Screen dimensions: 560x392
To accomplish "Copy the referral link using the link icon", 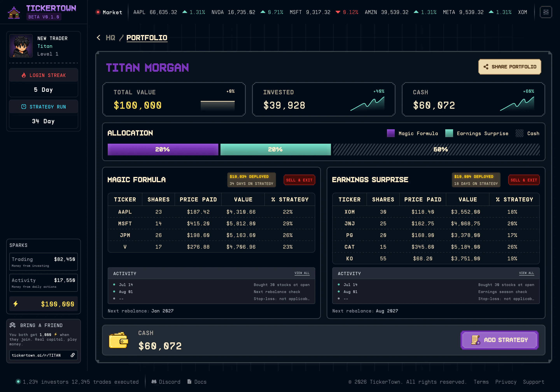I will pos(73,355).
